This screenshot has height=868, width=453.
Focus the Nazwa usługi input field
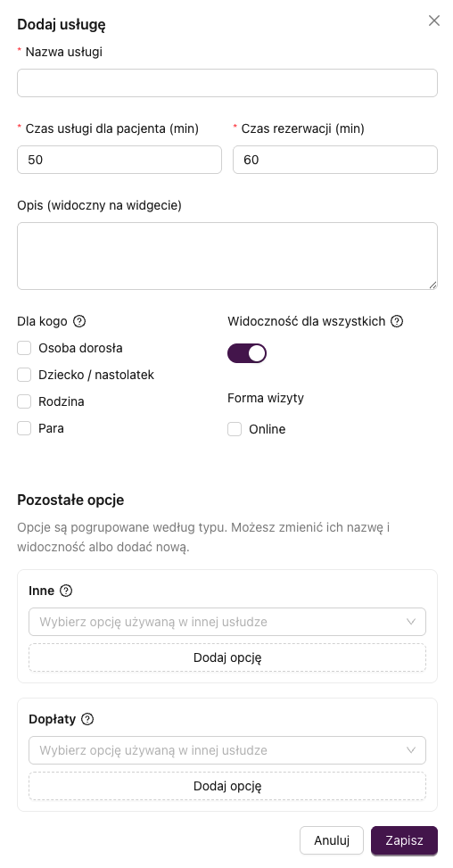[227, 83]
